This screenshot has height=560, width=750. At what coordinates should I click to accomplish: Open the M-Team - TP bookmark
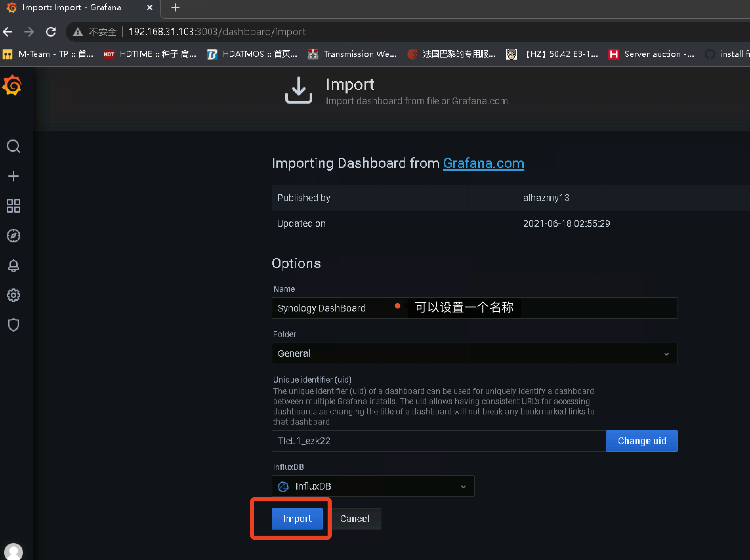(x=48, y=54)
